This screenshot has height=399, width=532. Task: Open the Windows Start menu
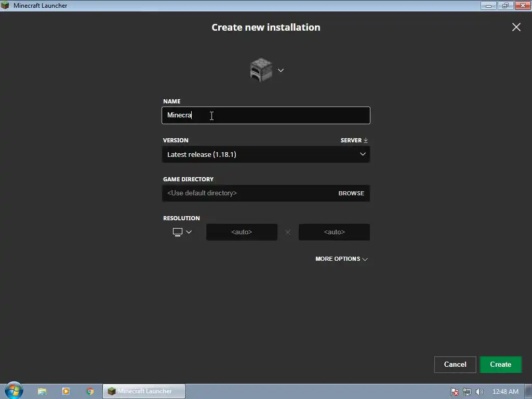pos(14,391)
